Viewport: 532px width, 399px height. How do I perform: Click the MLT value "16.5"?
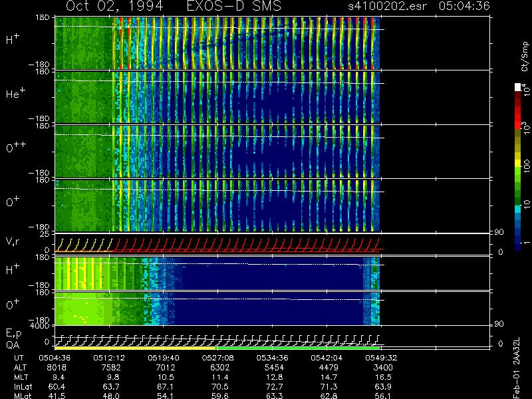(x=383, y=377)
